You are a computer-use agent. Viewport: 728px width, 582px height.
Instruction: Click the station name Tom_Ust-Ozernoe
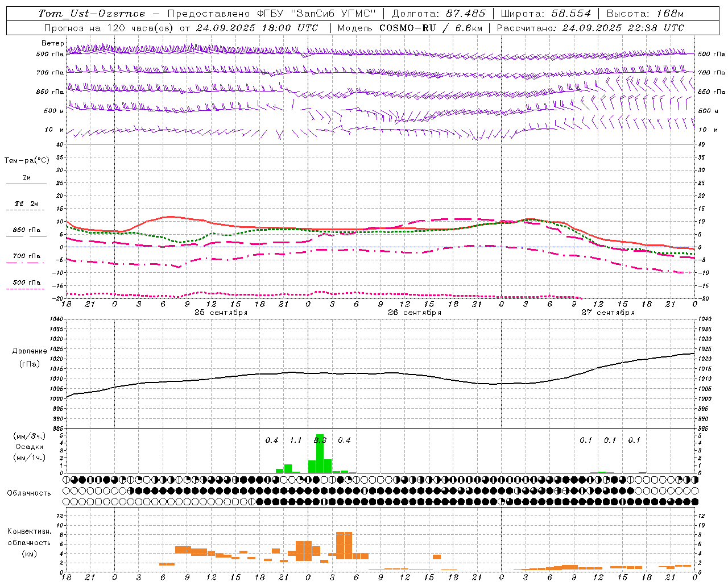pyautogui.click(x=92, y=14)
